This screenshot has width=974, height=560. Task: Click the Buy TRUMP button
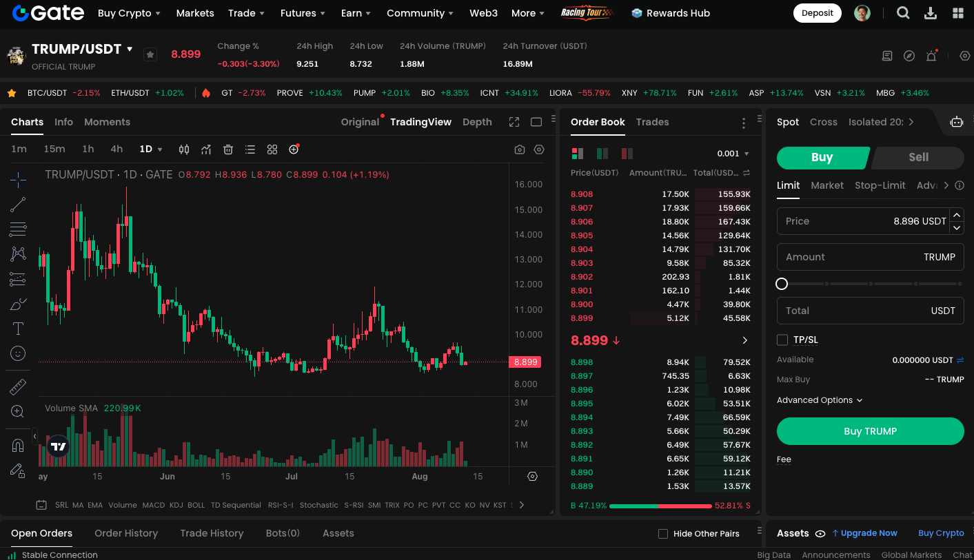[871, 431]
